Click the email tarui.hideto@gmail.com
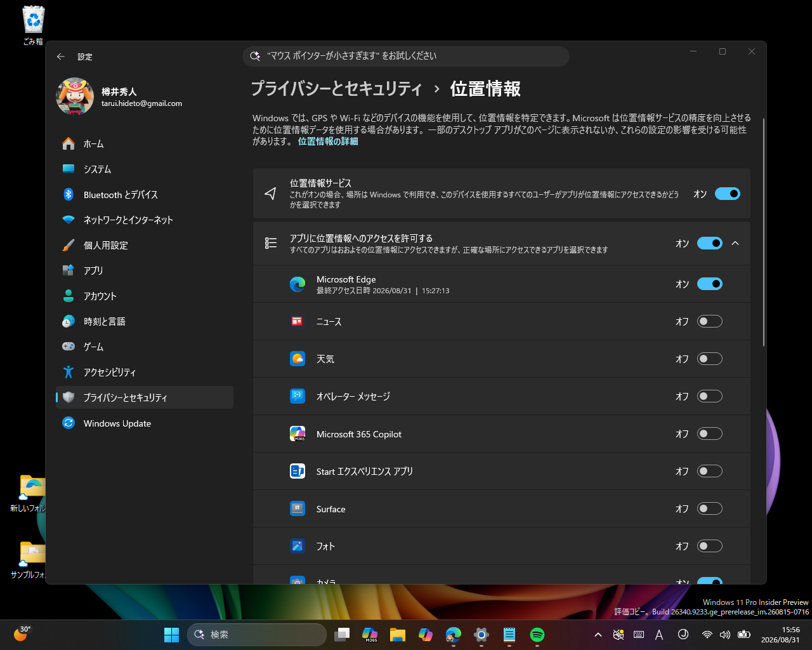 coord(141,103)
